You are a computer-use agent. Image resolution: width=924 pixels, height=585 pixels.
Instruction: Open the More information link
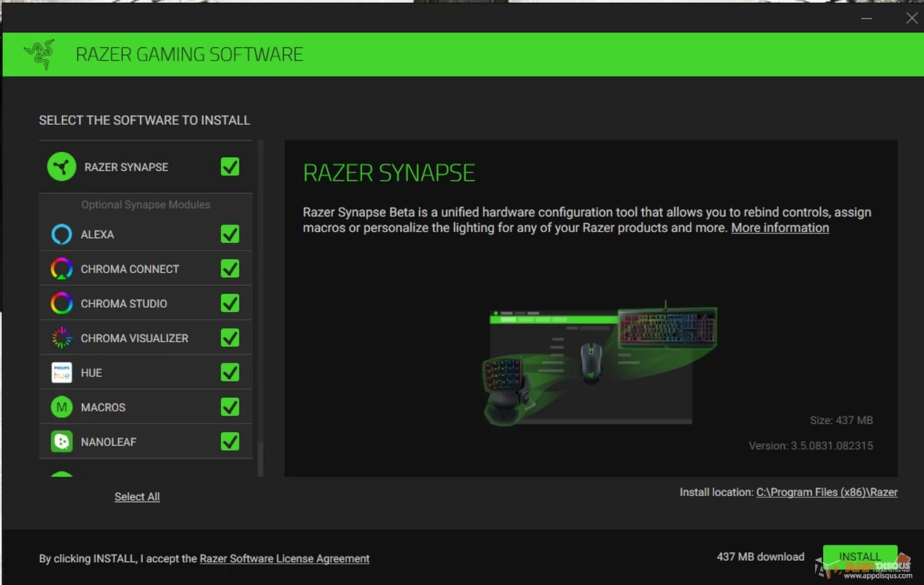tap(780, 227)
